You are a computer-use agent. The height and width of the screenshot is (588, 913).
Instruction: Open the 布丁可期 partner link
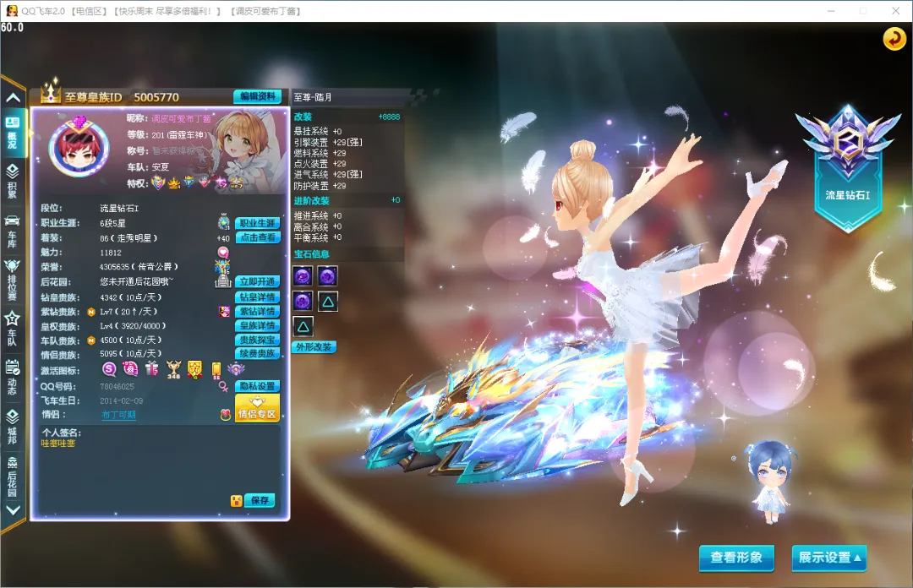[x=118, y=415]
